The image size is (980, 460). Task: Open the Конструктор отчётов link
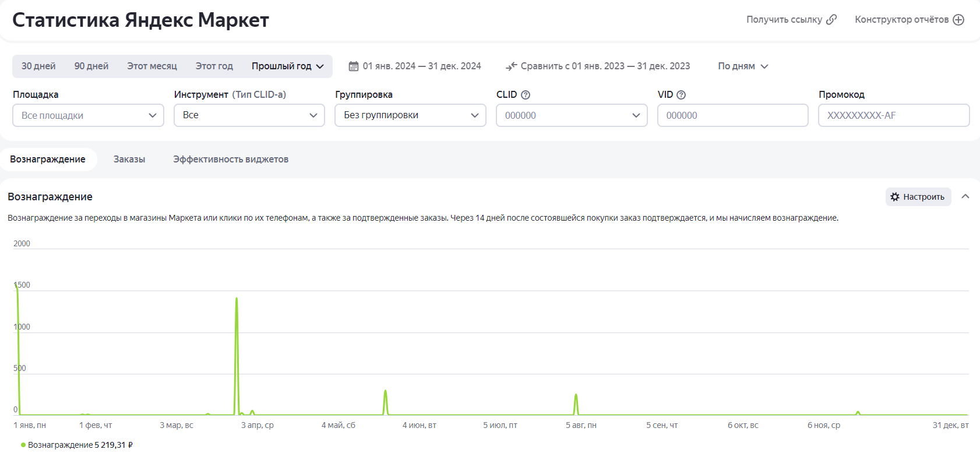(x=909, y=20)
